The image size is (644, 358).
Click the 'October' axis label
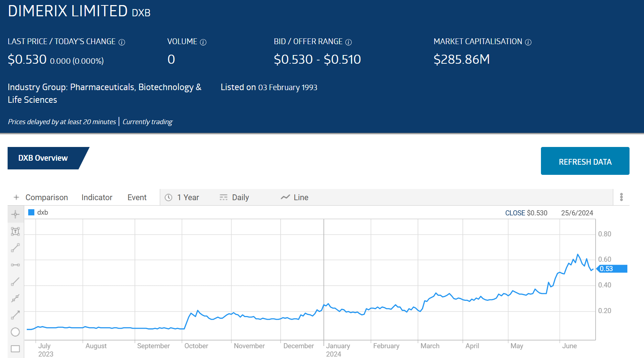196,346
